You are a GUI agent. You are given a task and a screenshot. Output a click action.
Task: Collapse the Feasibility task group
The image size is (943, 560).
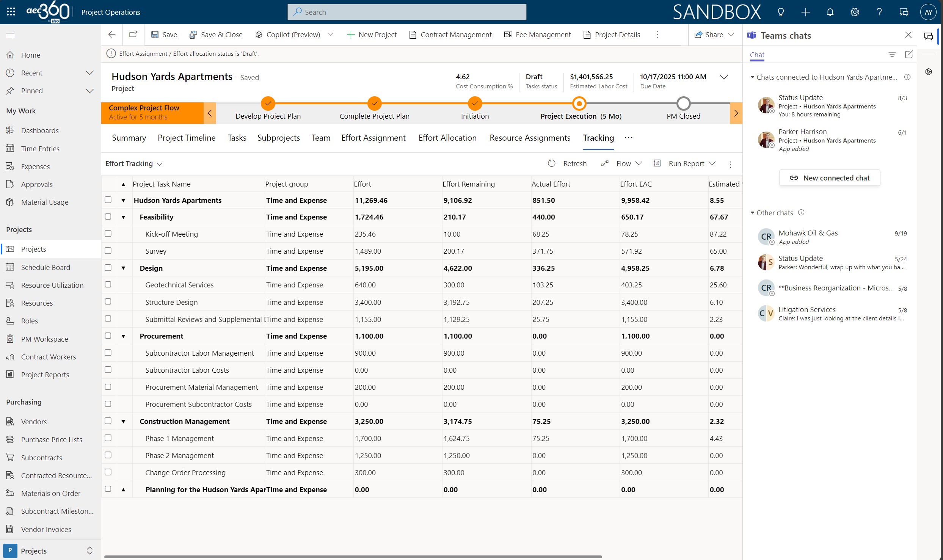pos(123,217)
